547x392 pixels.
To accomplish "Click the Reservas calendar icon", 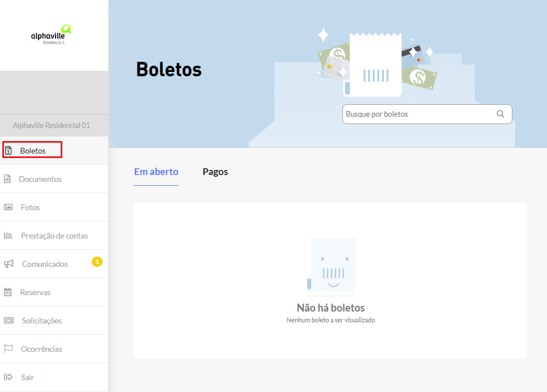I will 8,292.
